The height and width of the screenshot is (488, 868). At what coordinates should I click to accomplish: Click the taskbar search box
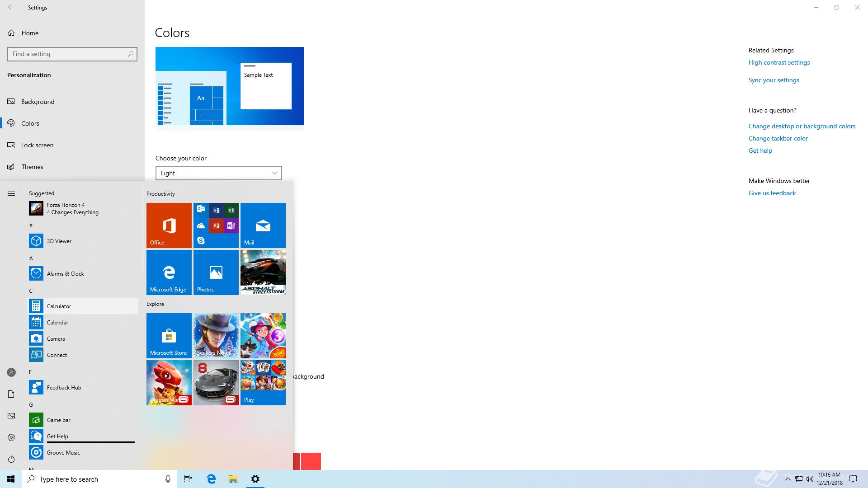click(99, 479)
